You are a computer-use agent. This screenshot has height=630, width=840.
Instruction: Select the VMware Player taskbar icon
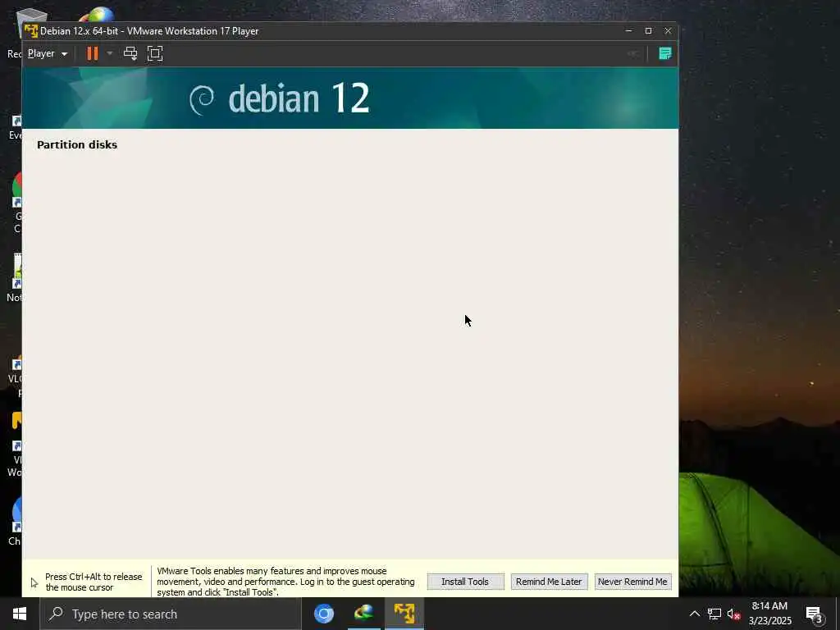[x=404, y=614]
